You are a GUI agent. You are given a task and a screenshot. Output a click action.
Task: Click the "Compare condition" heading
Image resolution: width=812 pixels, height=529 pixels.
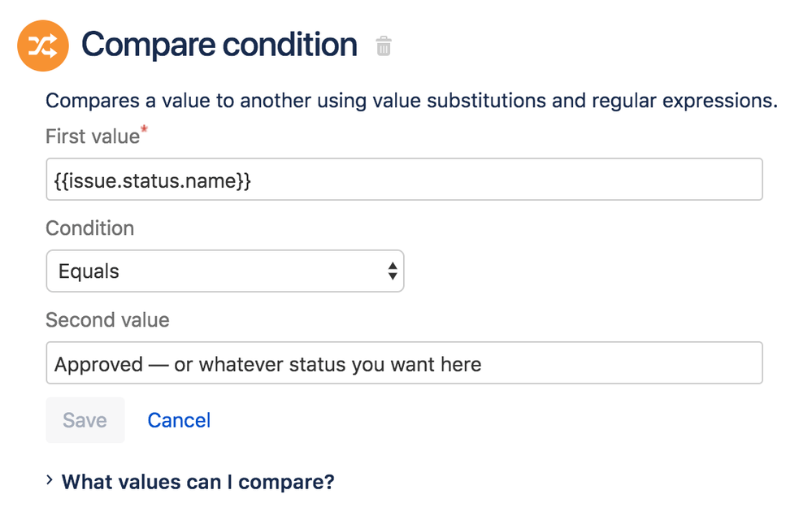coord(219,45)
